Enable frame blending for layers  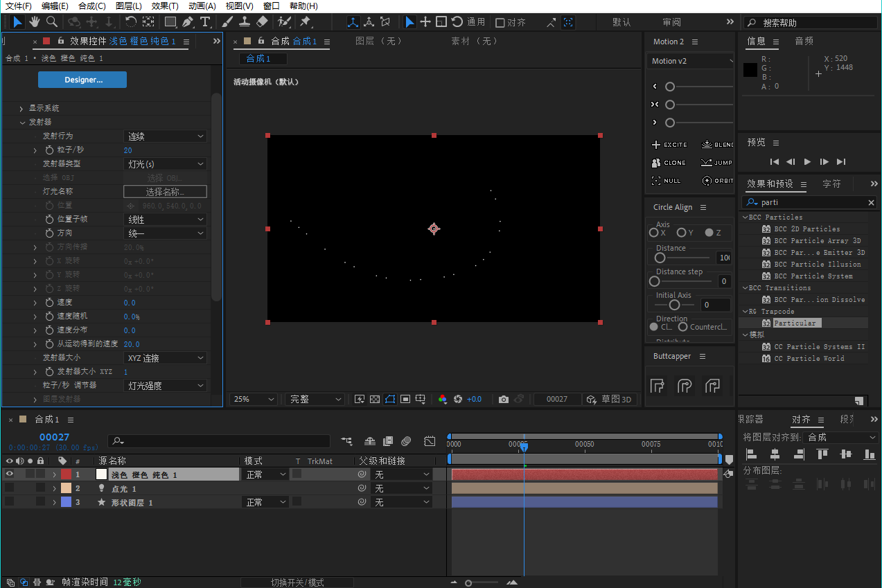[388, 440]
